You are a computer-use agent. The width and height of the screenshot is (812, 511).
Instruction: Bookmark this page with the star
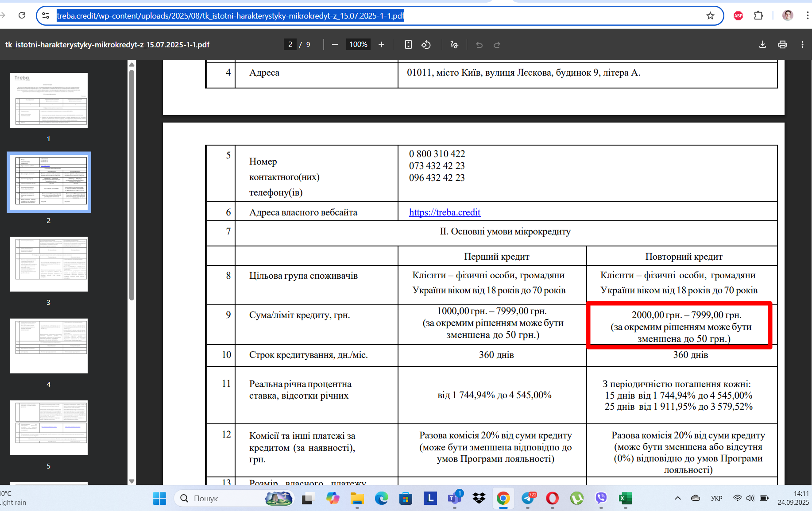pyautogui.click(x=710, y=16)
